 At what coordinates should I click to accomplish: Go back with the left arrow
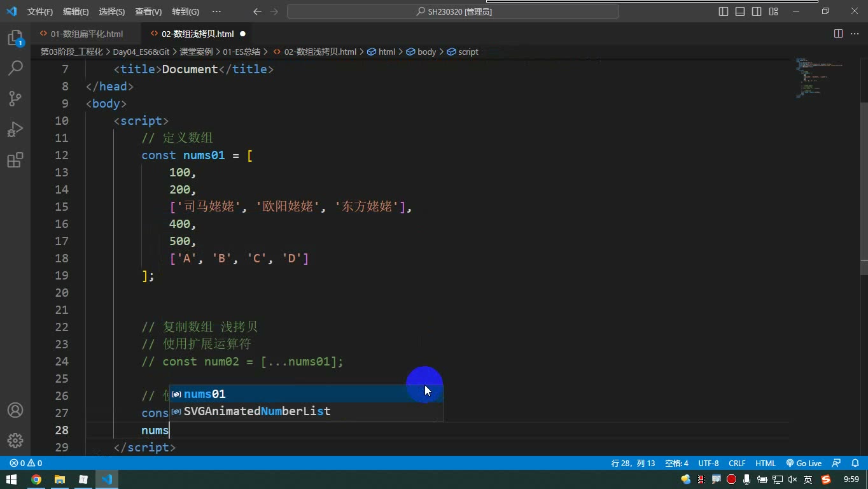257,11
